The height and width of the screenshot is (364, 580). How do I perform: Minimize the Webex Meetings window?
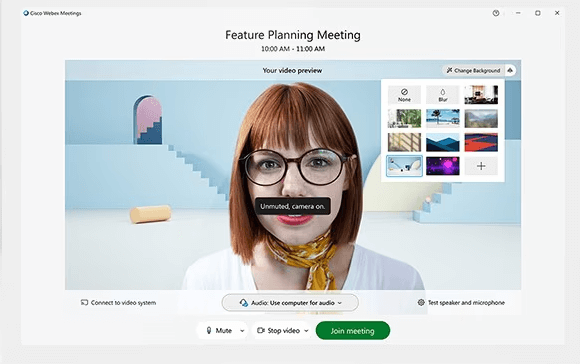pyautogui.click(x=518, y=13)
